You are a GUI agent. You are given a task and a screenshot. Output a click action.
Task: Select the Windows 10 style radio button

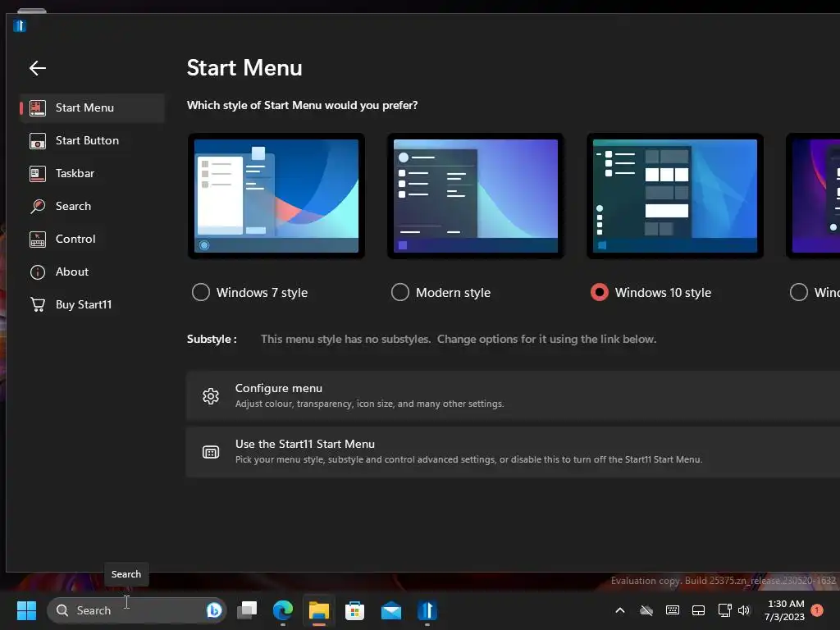click(x=600, y=293)
